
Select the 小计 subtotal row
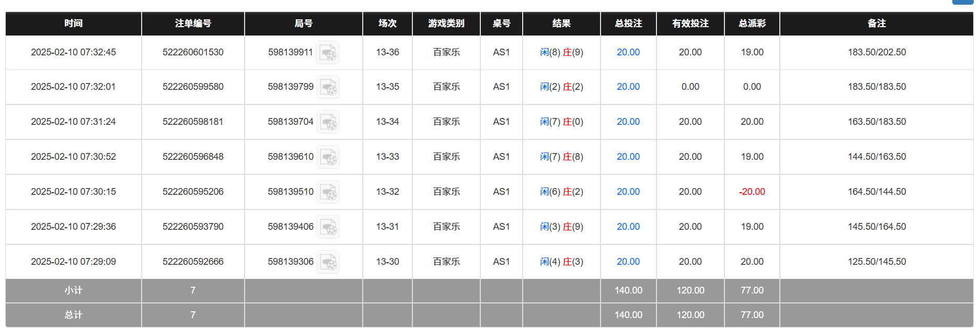73,290
